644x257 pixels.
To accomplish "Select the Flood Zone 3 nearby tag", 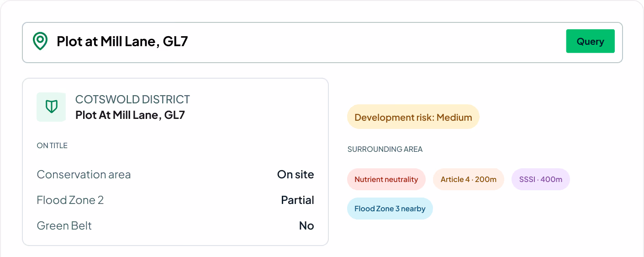I will [390, 209].
